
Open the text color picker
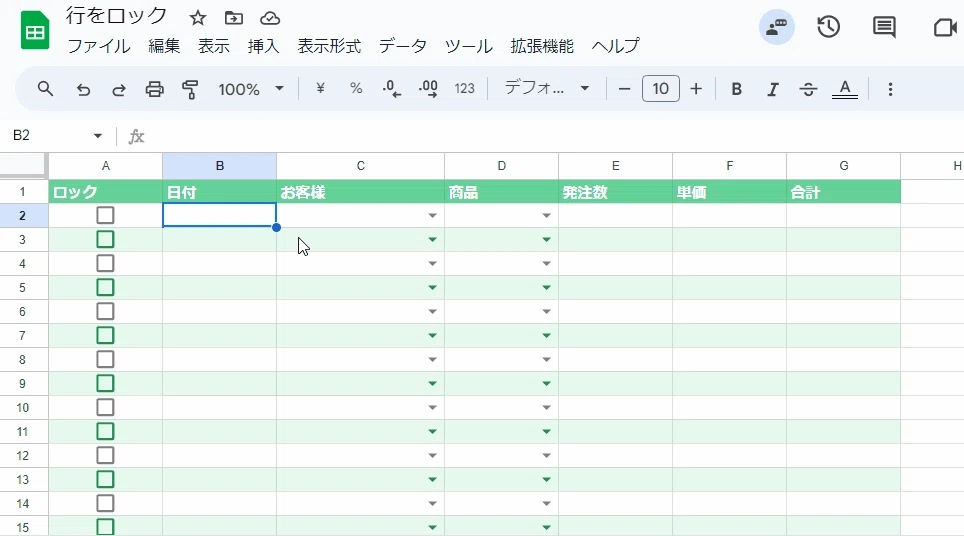(845, 90)
